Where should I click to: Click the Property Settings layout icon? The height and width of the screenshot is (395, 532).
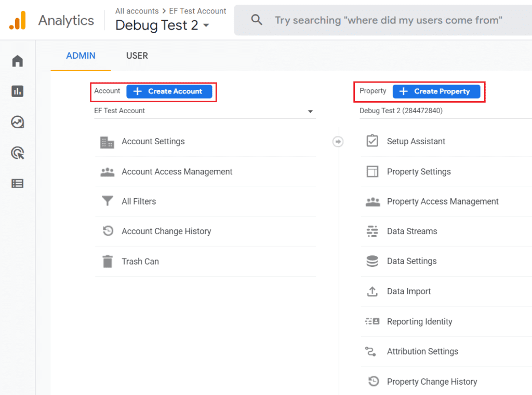click(372, 171)
